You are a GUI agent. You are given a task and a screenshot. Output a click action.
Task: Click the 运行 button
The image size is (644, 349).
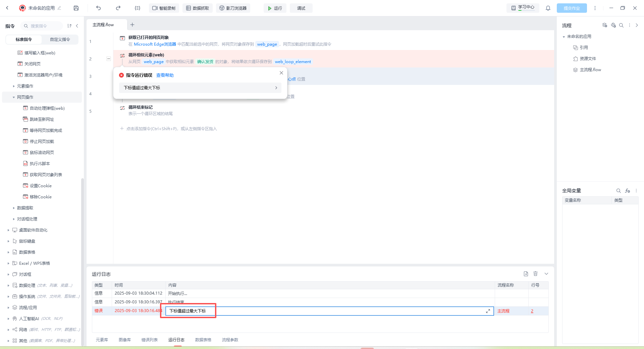[x=275, y=8]
